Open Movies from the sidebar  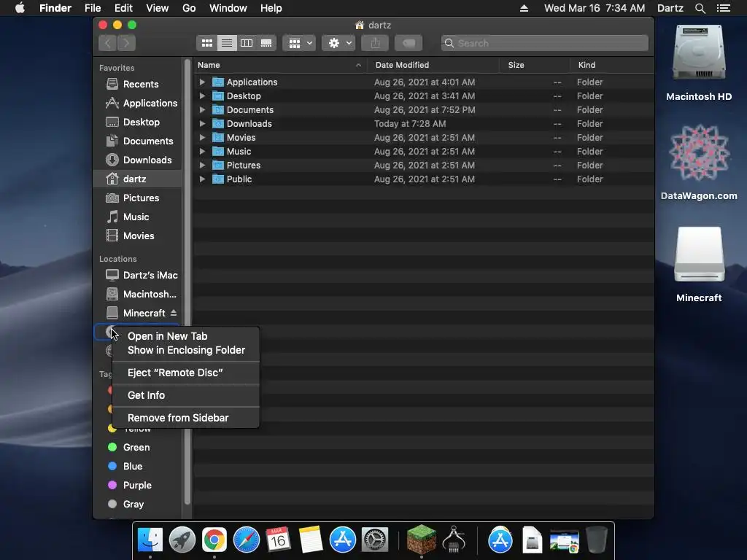coord(138,236)
